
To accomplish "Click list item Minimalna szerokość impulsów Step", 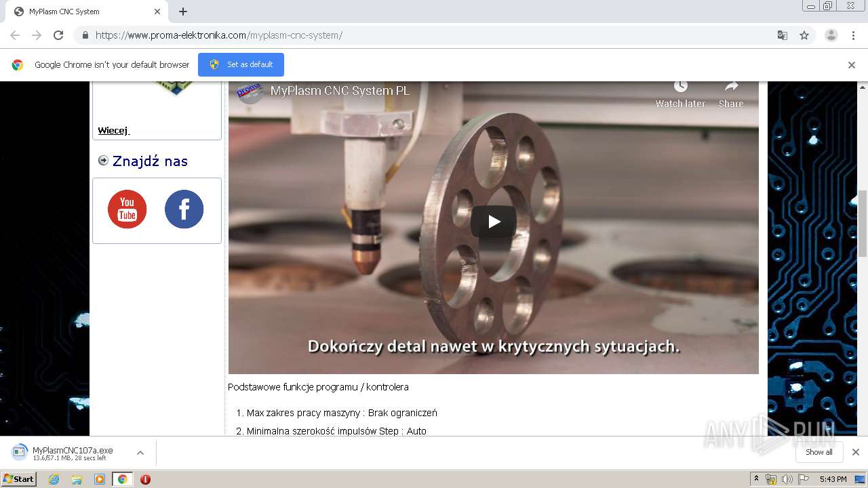I will point(336,431).
